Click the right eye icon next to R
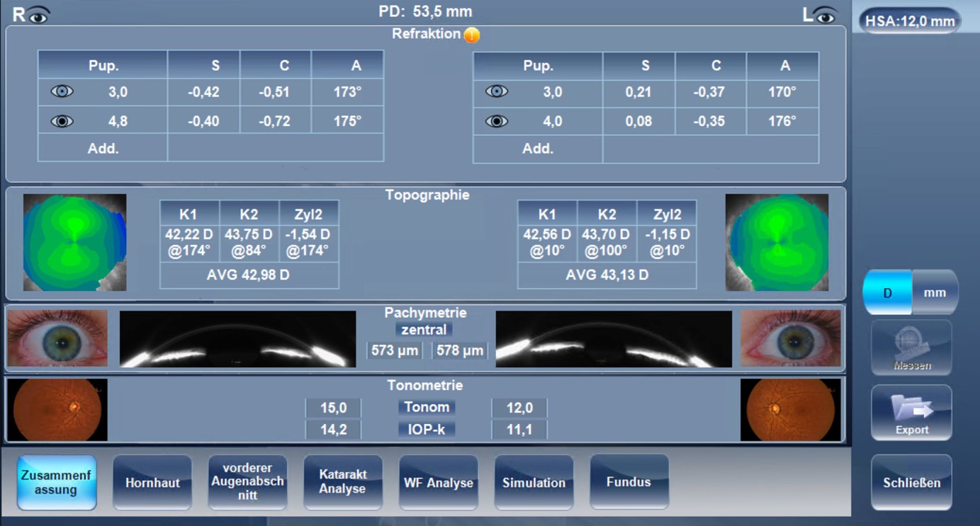Image resolution: width=980 pixels, height=526 pixels. pyautogui.click(x=38, y=15)
